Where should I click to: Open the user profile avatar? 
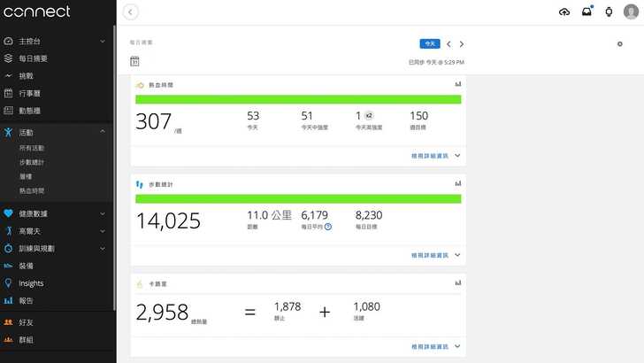pos(630,12)
